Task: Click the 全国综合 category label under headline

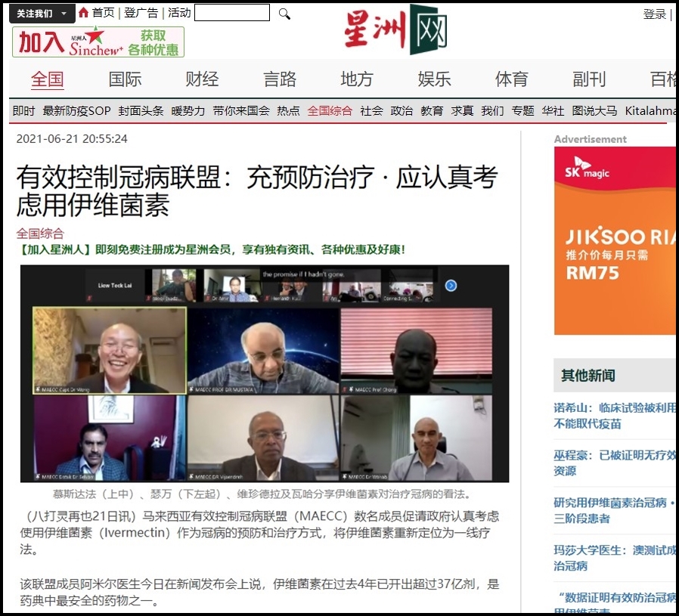Action: [x=40, y=234]
